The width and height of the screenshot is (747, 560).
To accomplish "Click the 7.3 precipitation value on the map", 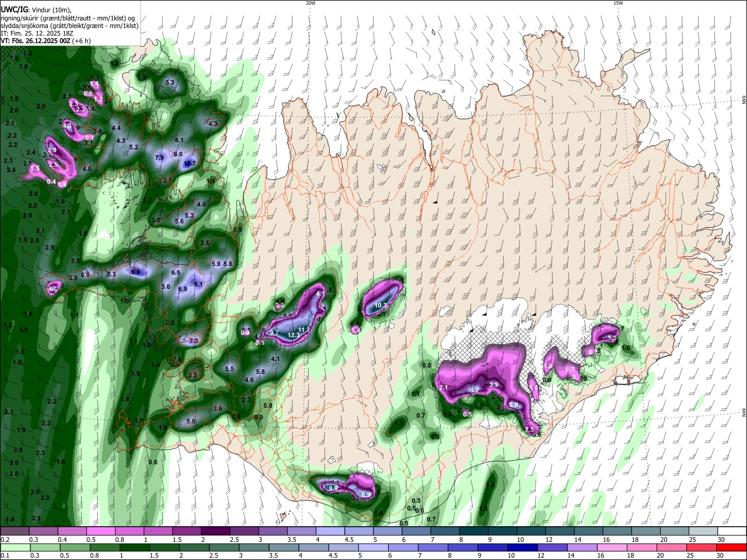I will [x=194, y=341].
